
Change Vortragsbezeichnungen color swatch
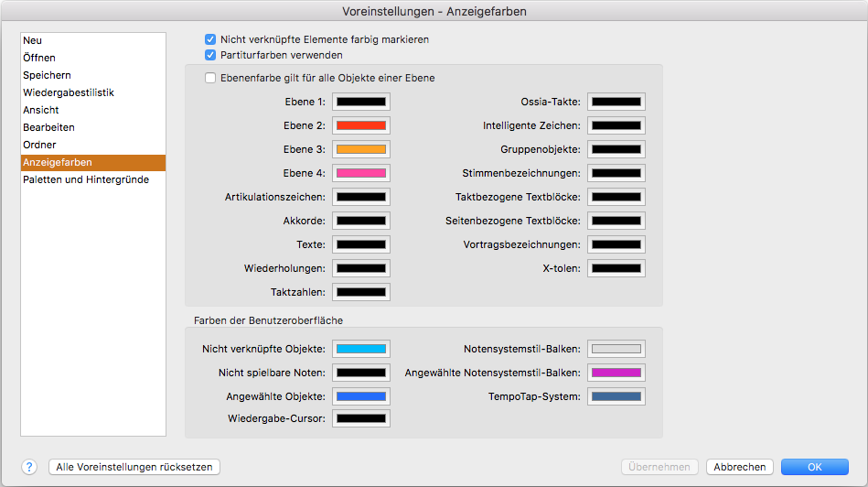[x=616, y=245]
